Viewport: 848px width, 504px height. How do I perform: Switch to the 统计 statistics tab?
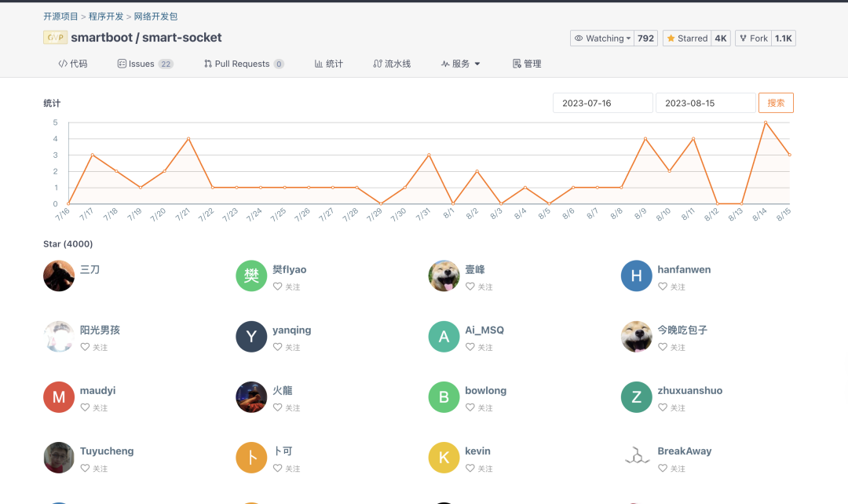(x=329, y=64)
